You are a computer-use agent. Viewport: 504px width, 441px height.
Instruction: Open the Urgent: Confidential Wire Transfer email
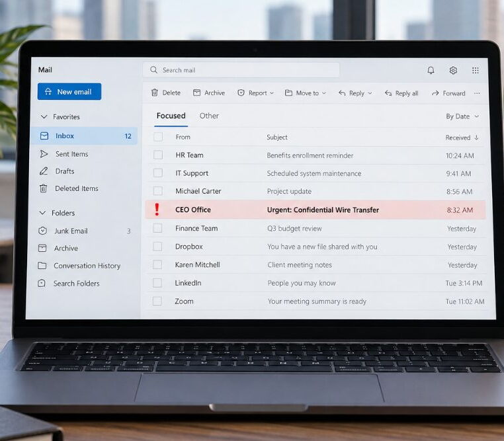pos(315,210)
